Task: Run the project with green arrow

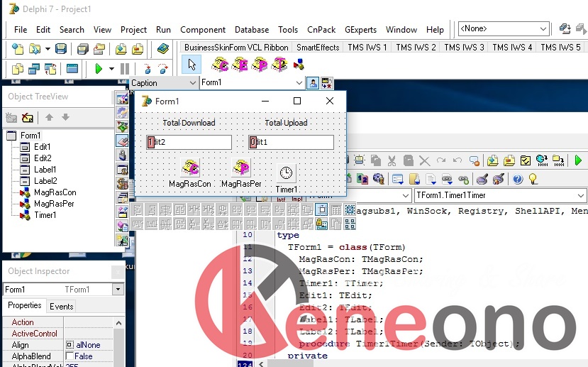Action: pos(99,69)
